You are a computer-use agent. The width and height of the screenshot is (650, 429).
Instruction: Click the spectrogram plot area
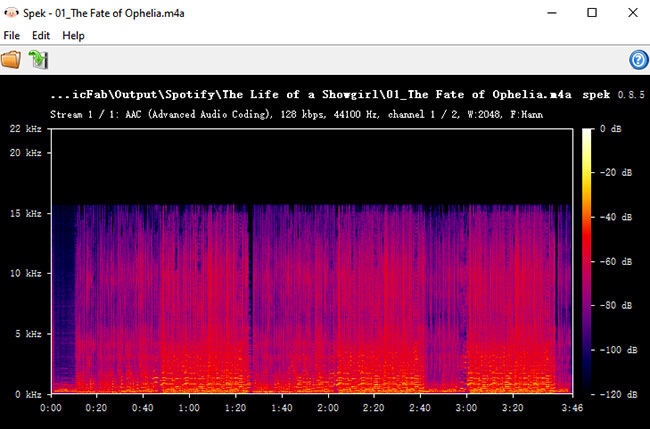pos(312,261)
